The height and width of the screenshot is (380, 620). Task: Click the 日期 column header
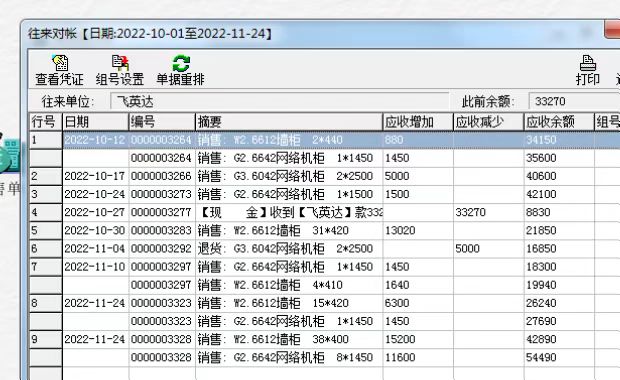click(96, 122)
